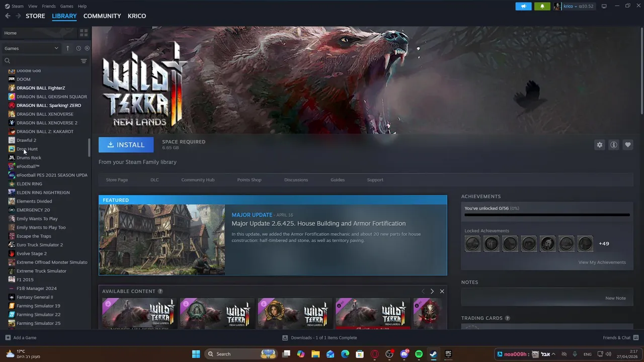The height and width of the screenshot is (362, 644).
Task: Click the Drawful 2 game icon
Action: (x=12, y=140)
